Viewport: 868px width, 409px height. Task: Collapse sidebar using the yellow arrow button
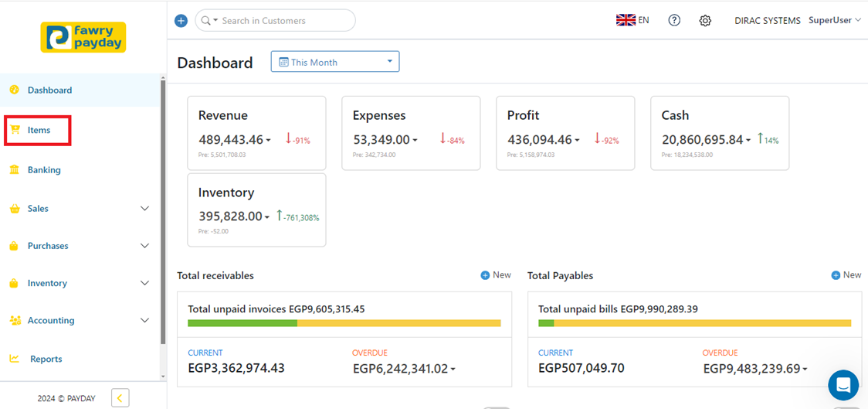(x=120, y=398)
